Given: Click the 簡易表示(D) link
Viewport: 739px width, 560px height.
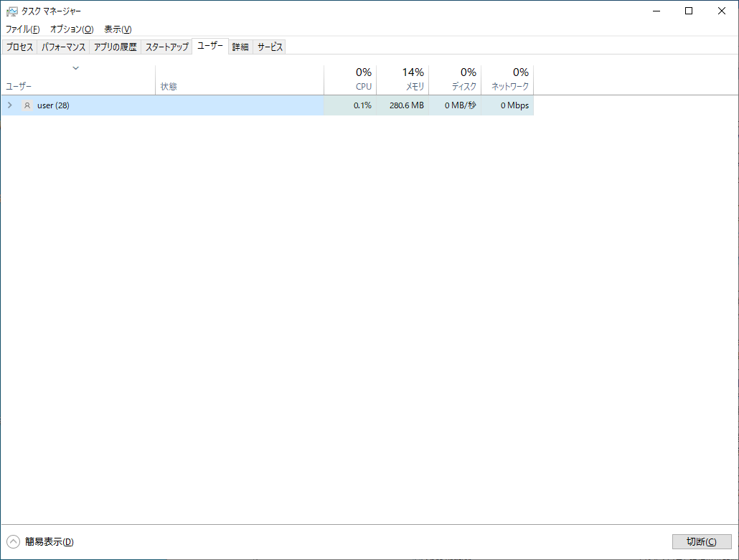Looking at the screenshot, I should 49,542.
